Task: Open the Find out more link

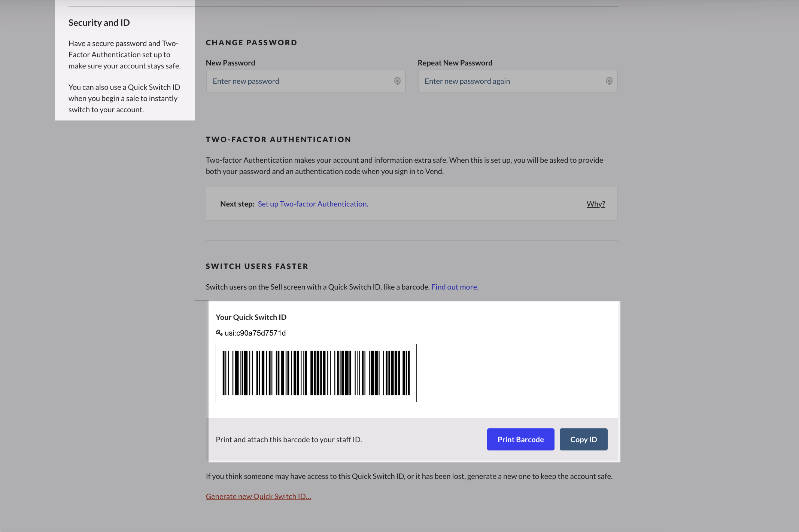Action: 455,287
